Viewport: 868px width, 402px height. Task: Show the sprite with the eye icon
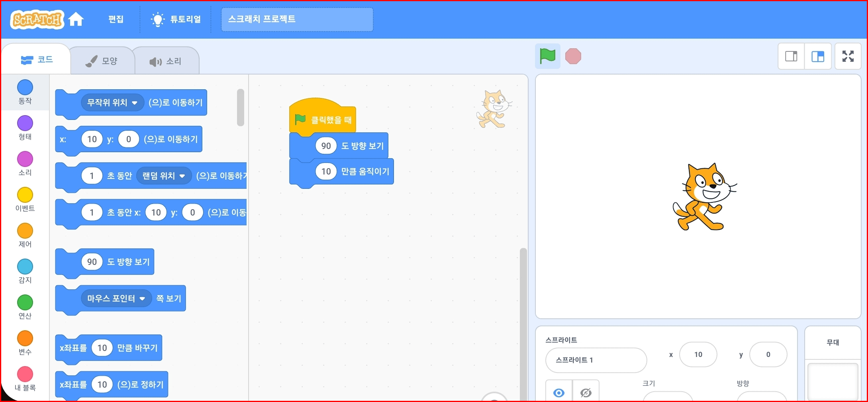pos(559,392)
